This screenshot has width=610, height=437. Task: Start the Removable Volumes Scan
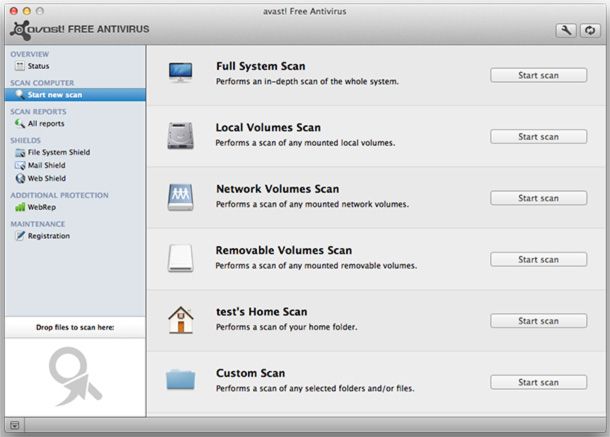[x=538, y=259]
